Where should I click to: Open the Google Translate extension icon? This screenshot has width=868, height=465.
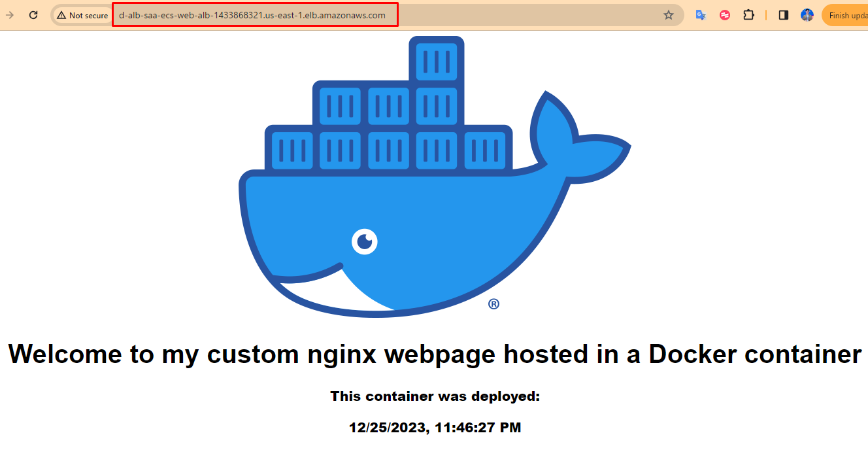(x=701, y=15)
